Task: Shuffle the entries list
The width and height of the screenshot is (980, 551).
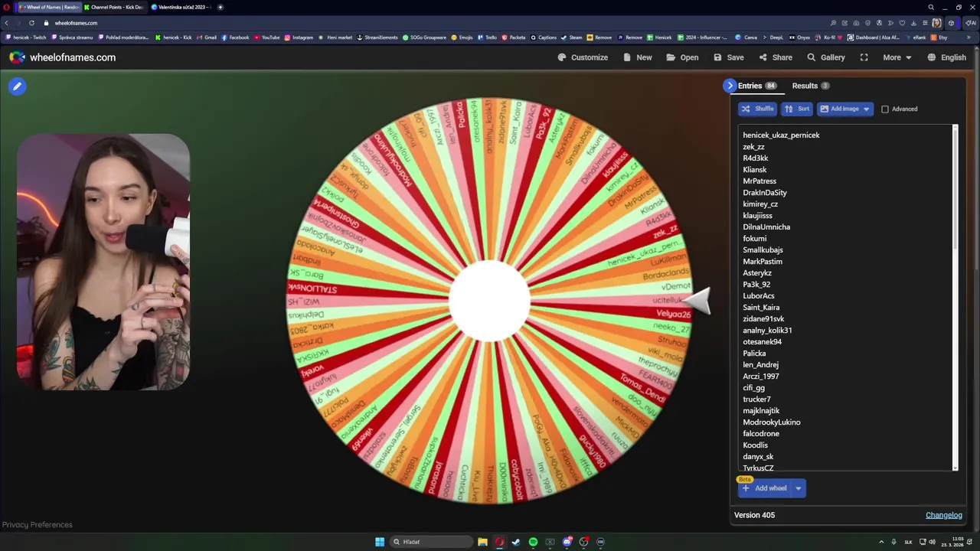Action: click(x=758, y=109)
